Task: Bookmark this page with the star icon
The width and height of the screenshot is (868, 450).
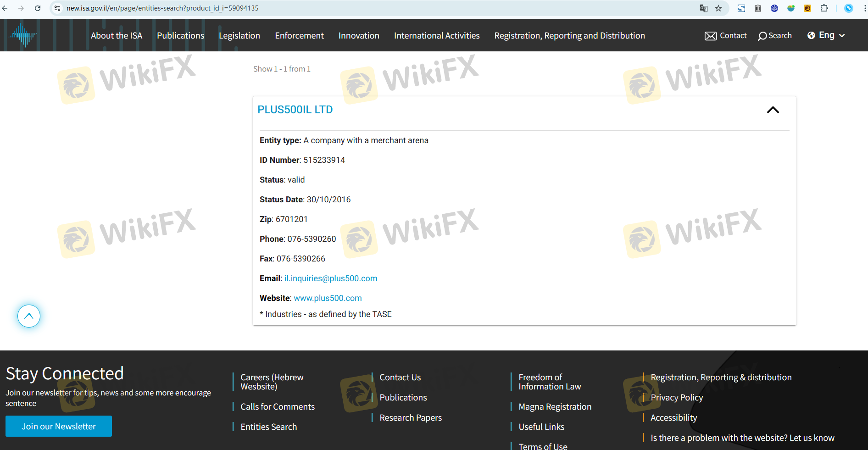Action: point(718,8)
